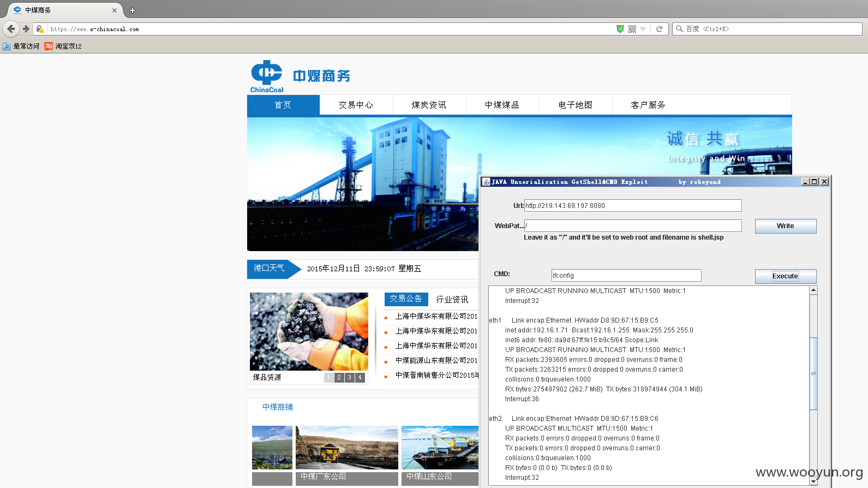Open the 中煤煤品 navigation tab
The width and height of the screenshot is (868, 488).
coord(502,105)
